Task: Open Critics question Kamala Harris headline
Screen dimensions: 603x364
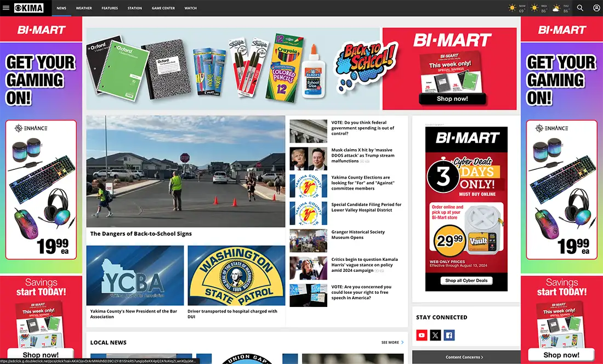Action: pos(365,265)
